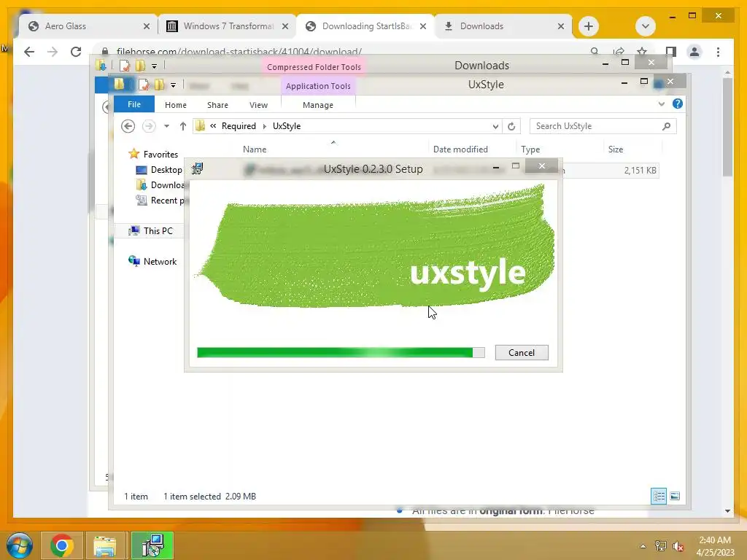Sort files by Date modified column

460,149
